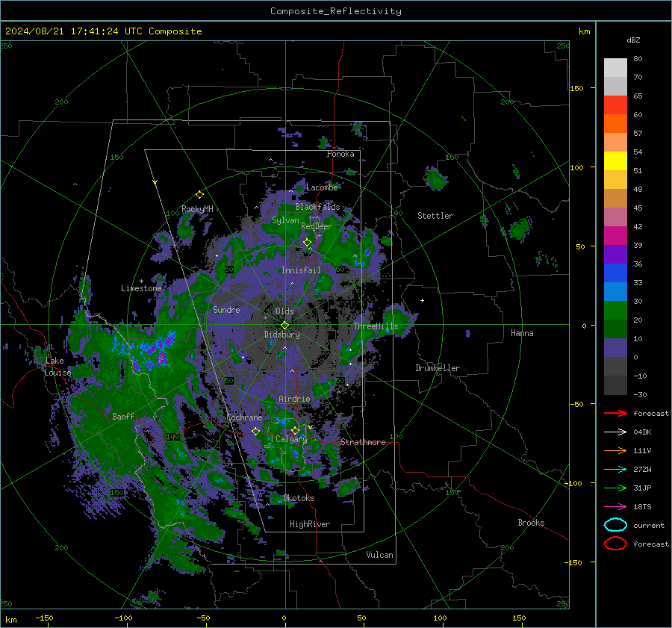This screenshot has height=628, width=672.
Task: Pick the red swatch in the dBZ scale
Action: [x=615, y=105]
